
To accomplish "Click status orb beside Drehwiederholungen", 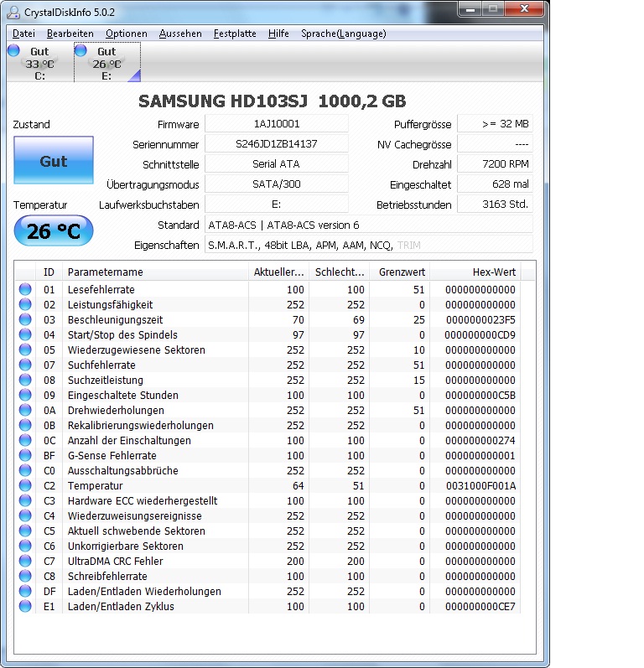I will [x=25, y=410].
